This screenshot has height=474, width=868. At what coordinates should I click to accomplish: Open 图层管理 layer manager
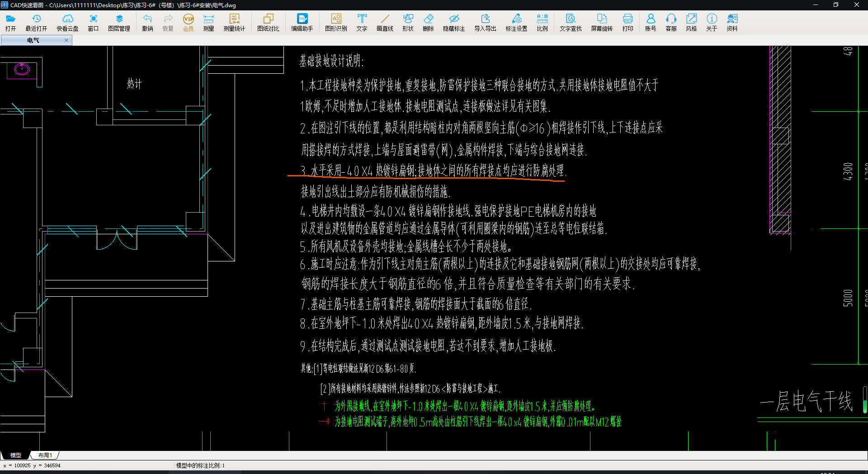coord(119,22)
